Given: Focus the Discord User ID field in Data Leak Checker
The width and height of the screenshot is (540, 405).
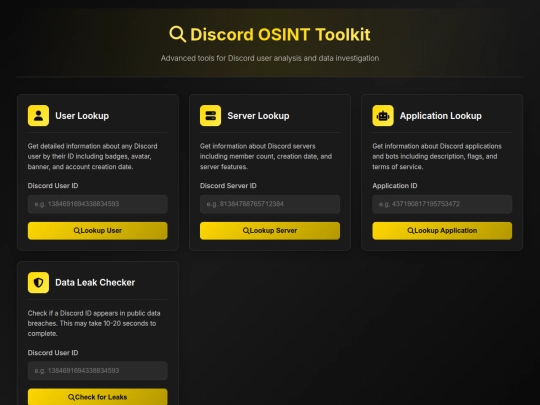Looking at the screenshot, I should coord(98,371).
